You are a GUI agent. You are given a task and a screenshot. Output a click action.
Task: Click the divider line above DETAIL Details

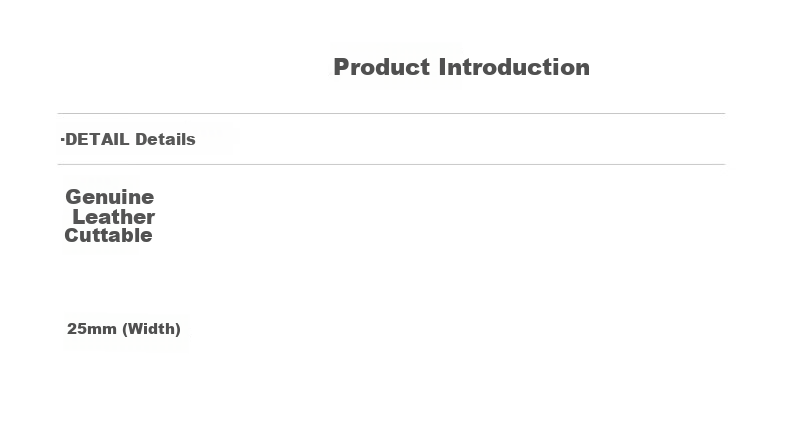click(391, 113)
